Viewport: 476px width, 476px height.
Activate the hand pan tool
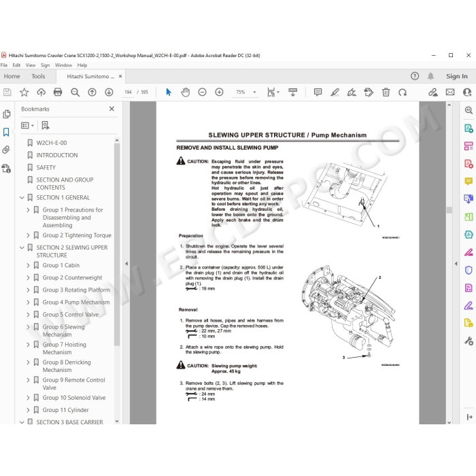pos(185,92)
